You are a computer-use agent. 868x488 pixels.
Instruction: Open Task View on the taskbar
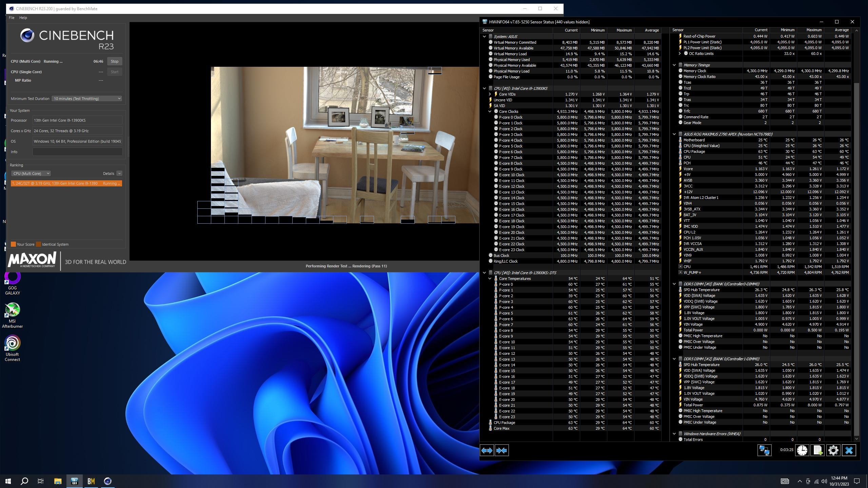[41, 481]
